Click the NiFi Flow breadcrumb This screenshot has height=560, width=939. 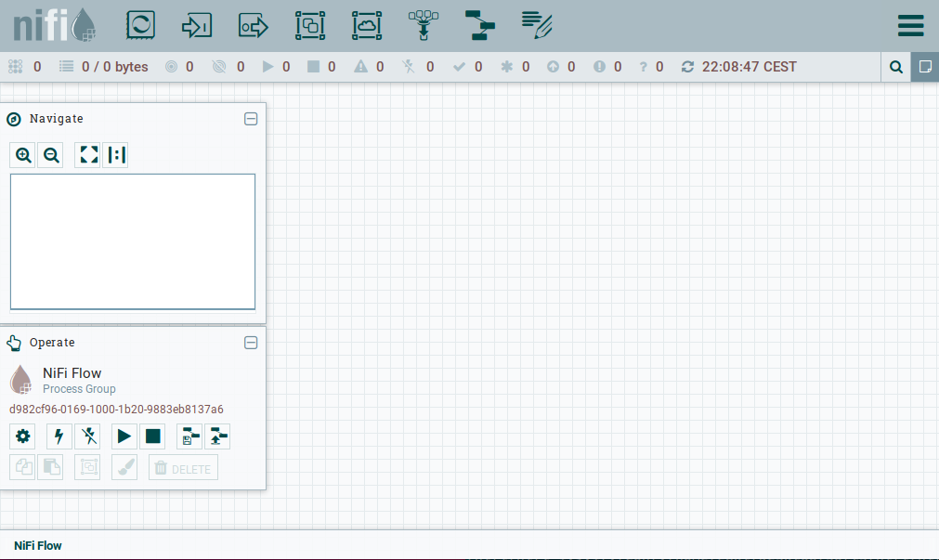point(38,546)
